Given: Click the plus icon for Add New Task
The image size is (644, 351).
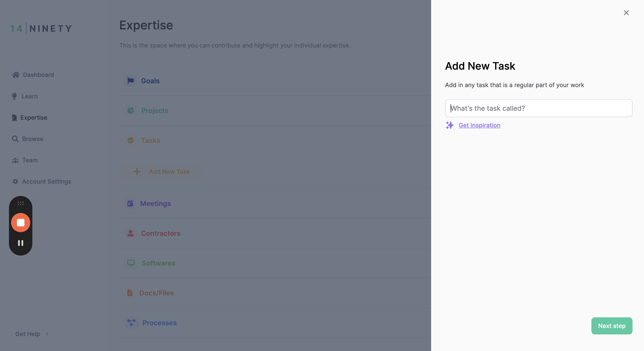Looking at the screenshot, I should [137, 172].
